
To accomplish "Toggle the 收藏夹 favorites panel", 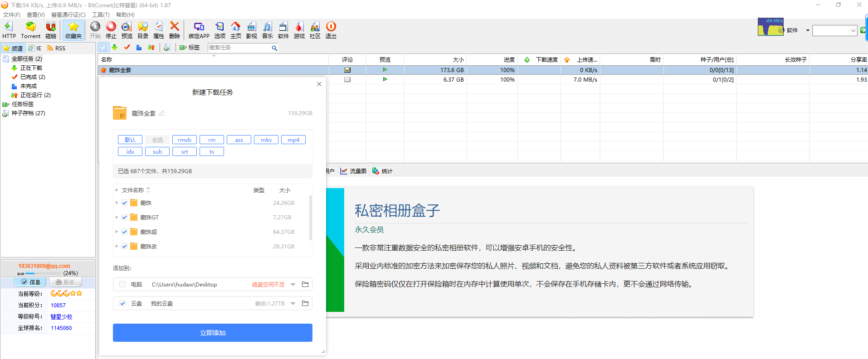I will tap(73, 30).
